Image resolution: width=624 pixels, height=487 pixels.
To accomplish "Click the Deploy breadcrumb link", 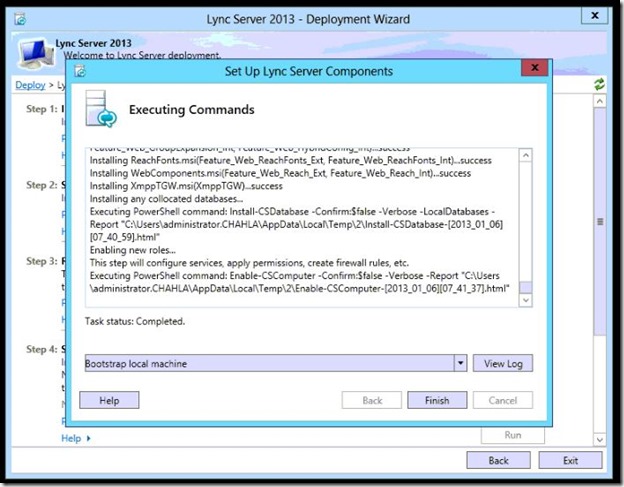I will point(30,85).
